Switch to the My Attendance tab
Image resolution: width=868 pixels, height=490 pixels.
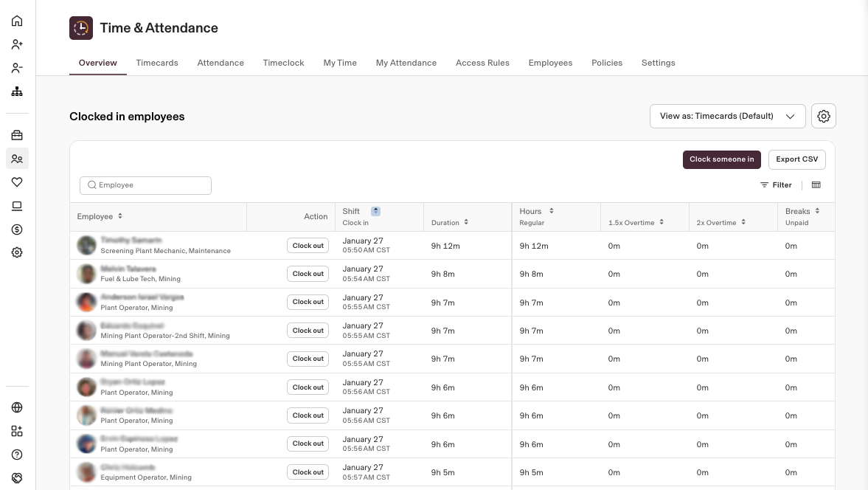pos(406,63)
